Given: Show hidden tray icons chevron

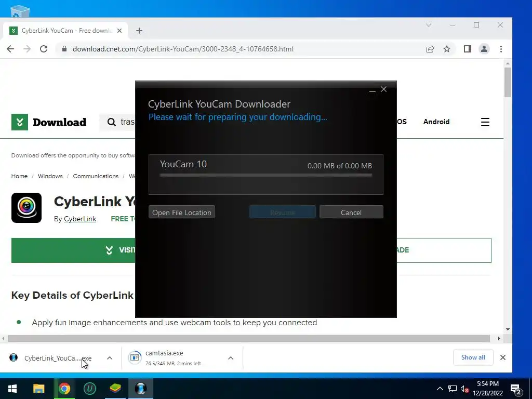Looking at the screenshot, I should coord(440,389).
